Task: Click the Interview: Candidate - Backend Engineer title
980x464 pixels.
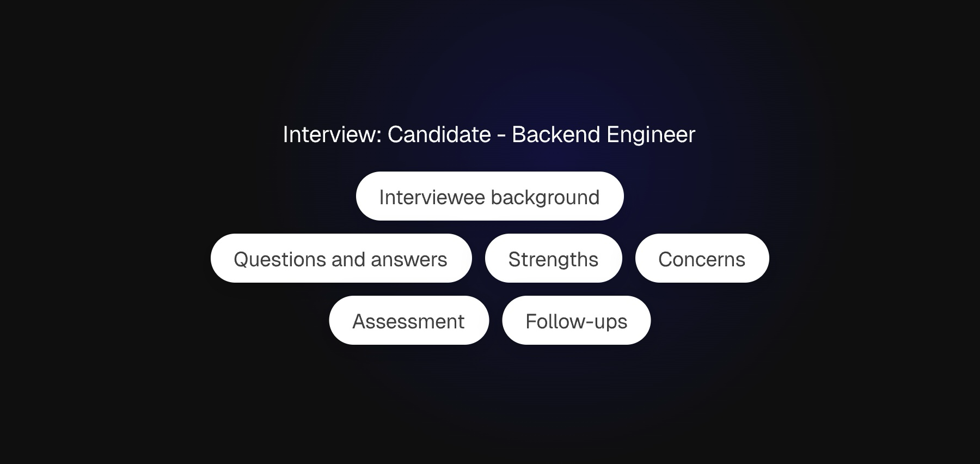Action: (489, 135)
